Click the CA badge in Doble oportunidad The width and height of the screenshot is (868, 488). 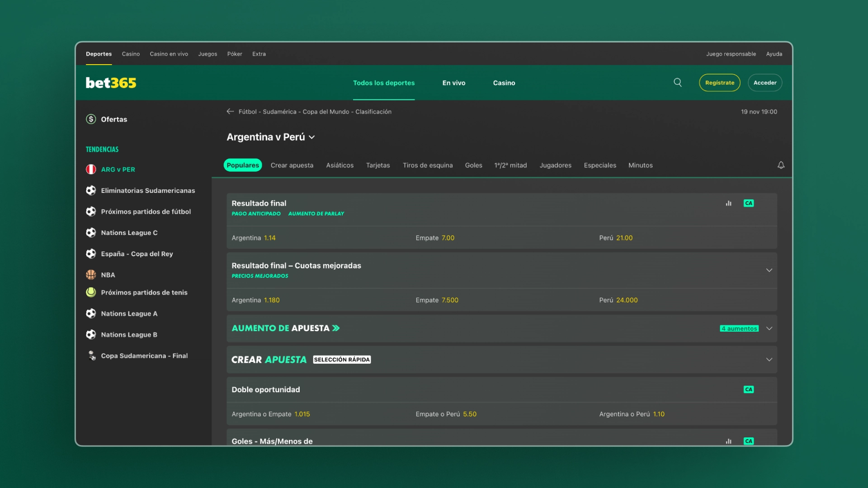click(x=749, y=389)
